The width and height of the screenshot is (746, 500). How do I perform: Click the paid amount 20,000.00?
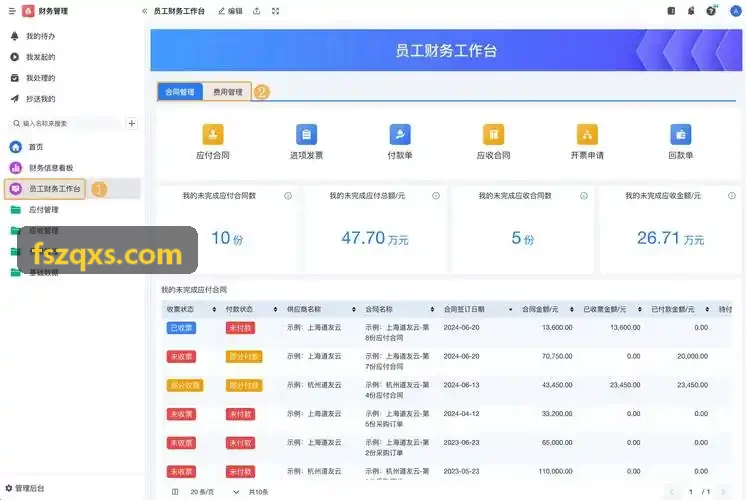pos(692,356)
